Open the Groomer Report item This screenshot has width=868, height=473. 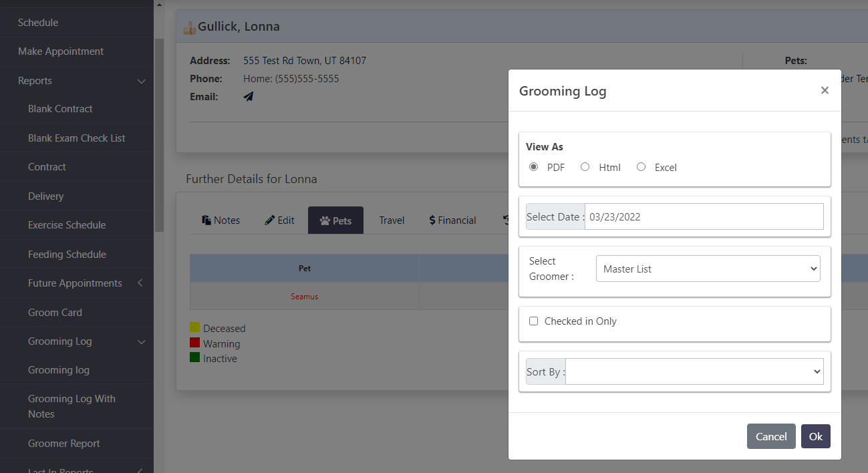(x=64, y=444)
